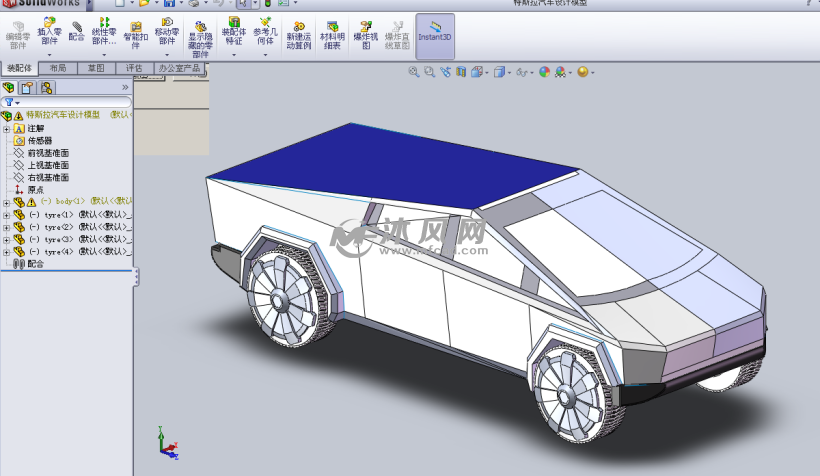Expand the tyre<2> component node

click(x=6, y=228)
